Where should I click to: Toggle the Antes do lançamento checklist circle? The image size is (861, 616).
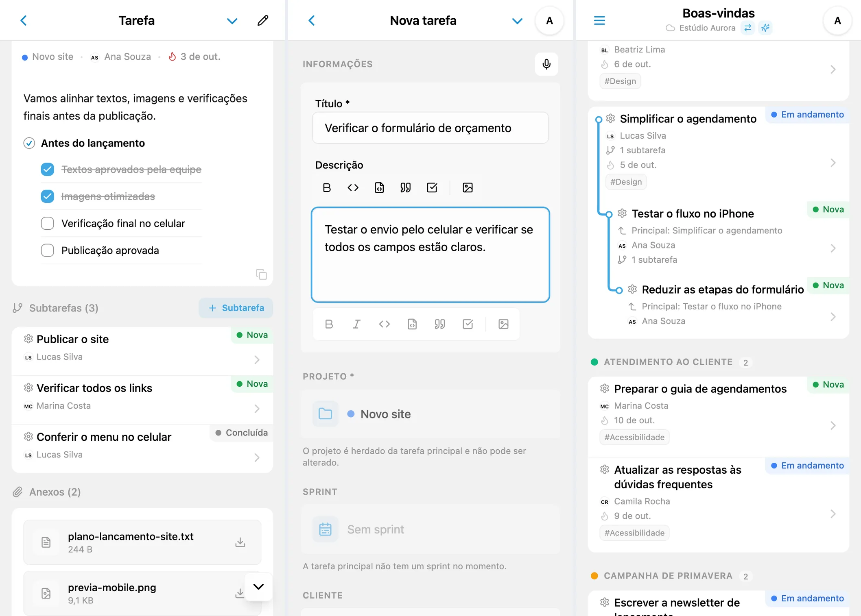point(29,143)
